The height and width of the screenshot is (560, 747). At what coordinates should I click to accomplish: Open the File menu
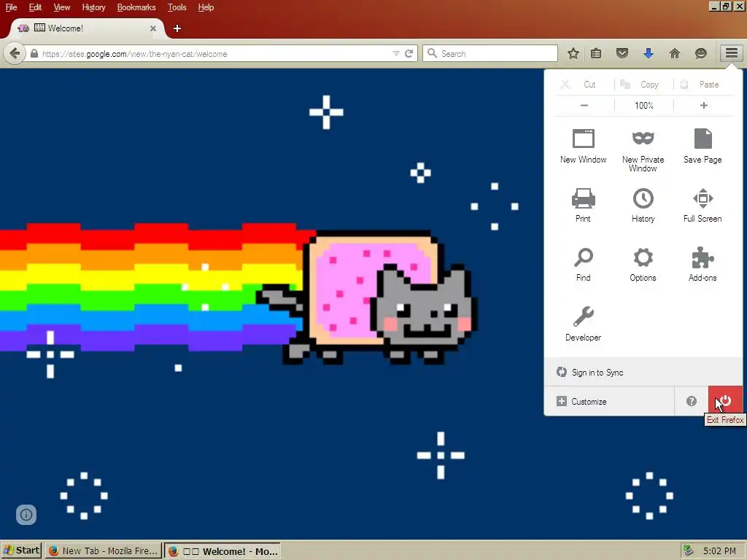[12, 7]
